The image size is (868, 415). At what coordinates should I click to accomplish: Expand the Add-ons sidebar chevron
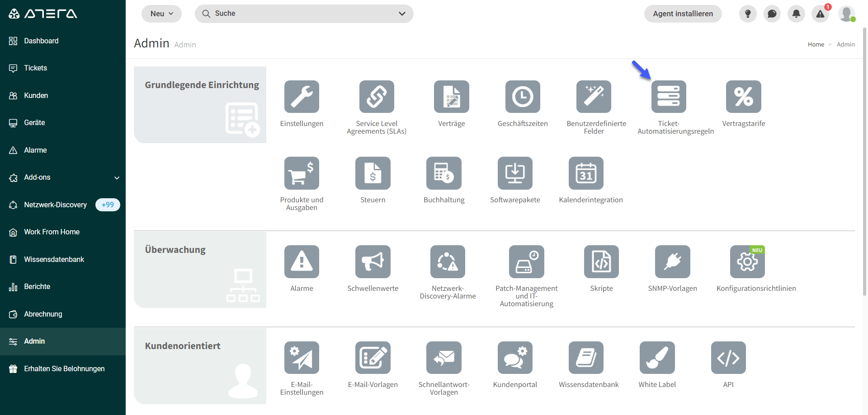point(117,178)
